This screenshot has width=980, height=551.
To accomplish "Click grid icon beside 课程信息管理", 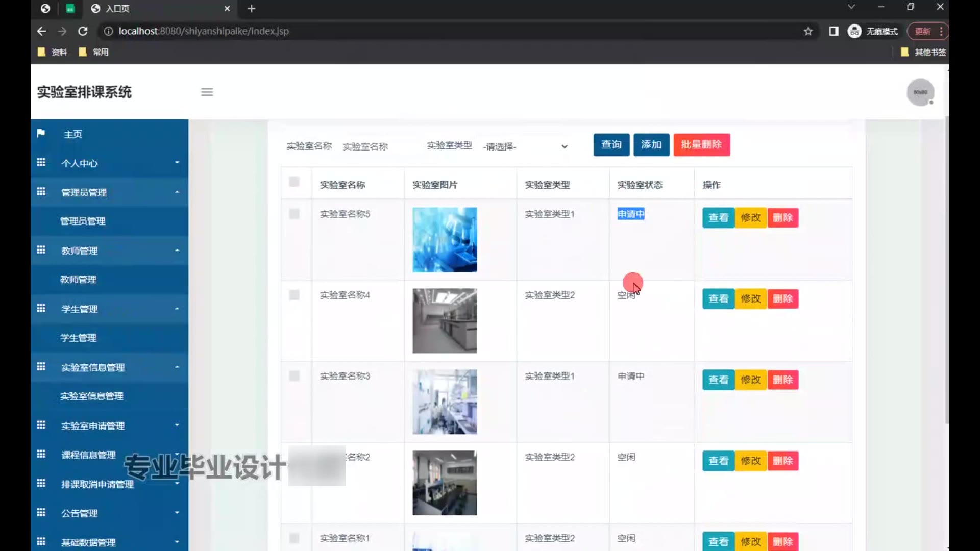I will point(41,454).
